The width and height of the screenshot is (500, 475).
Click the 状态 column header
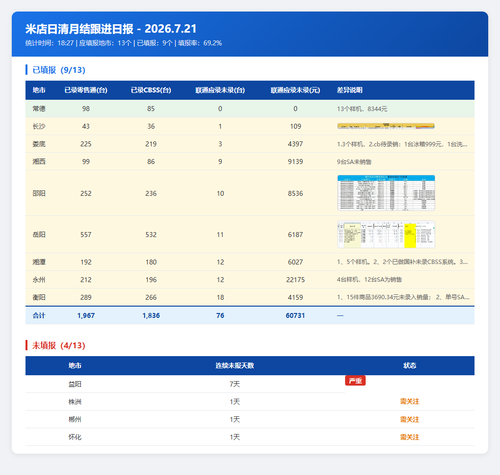point(409,366)
